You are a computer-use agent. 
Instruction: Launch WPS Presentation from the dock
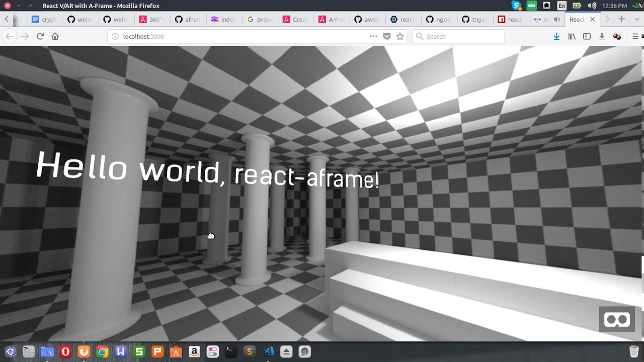coord(157,352)
